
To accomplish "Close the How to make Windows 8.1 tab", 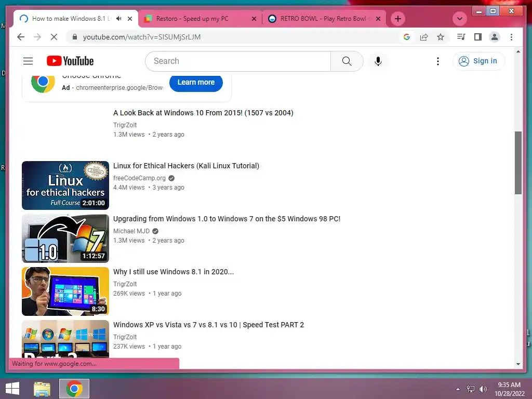I will click(129, 19).
